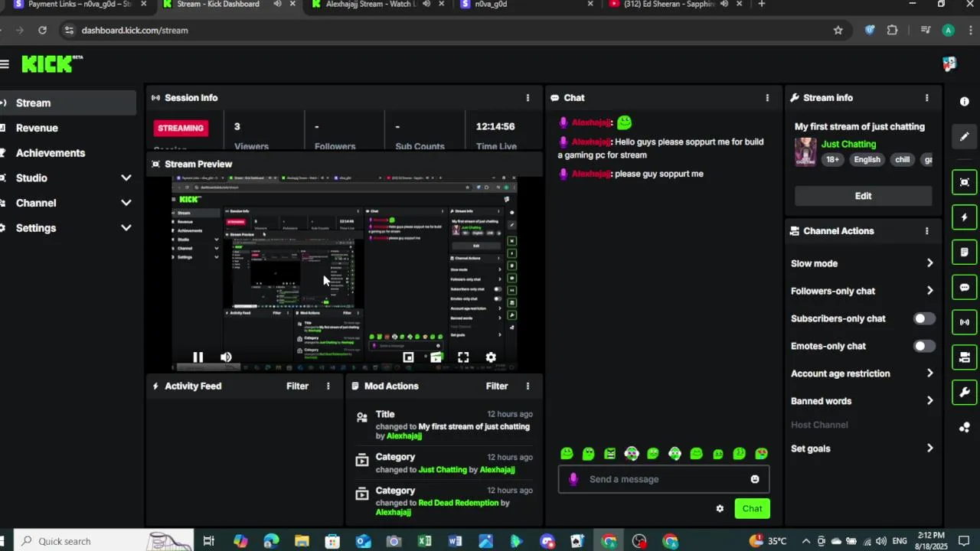This screenshot has width=980, height=551.
Task: Click the Edit stream info button
Action: (863, 196)
